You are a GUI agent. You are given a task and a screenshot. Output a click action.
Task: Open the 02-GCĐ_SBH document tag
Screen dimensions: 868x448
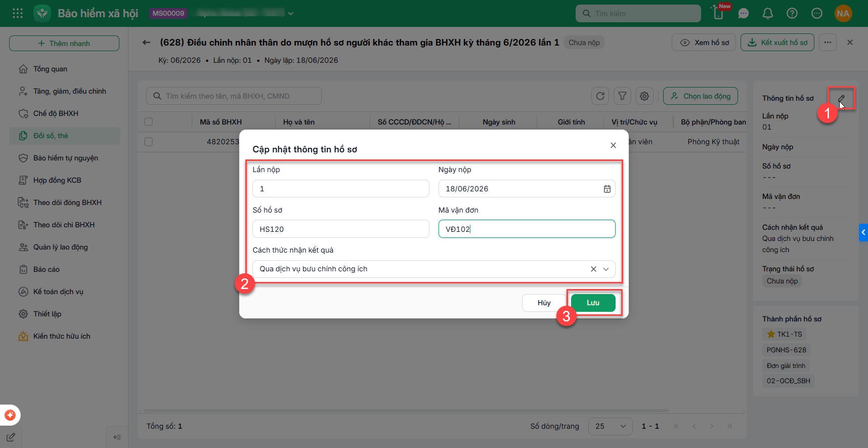[789, 381]
